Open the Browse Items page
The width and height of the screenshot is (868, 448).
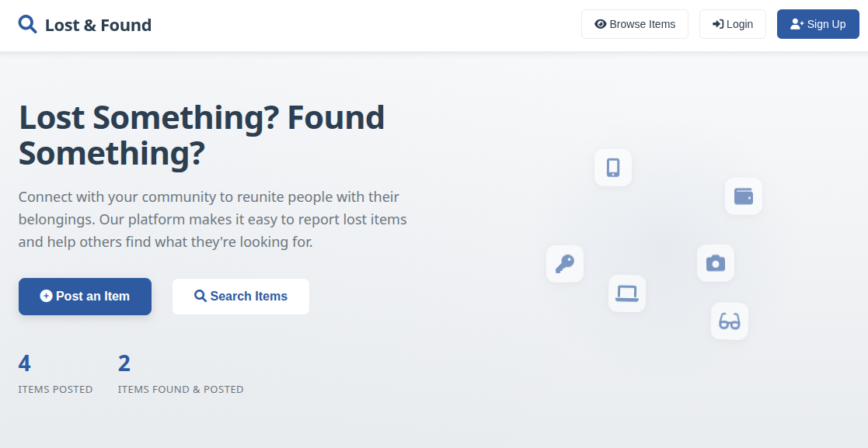tap(635, 24)
